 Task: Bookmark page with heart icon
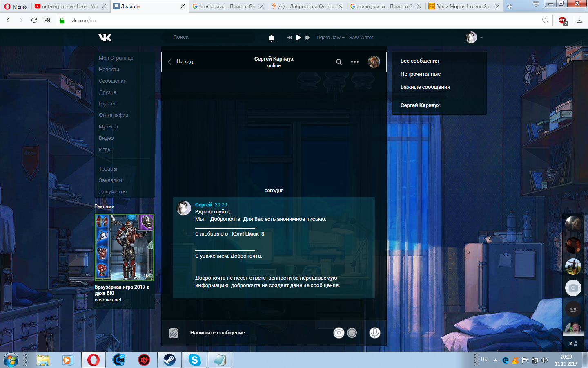click(x=545, y=20)
